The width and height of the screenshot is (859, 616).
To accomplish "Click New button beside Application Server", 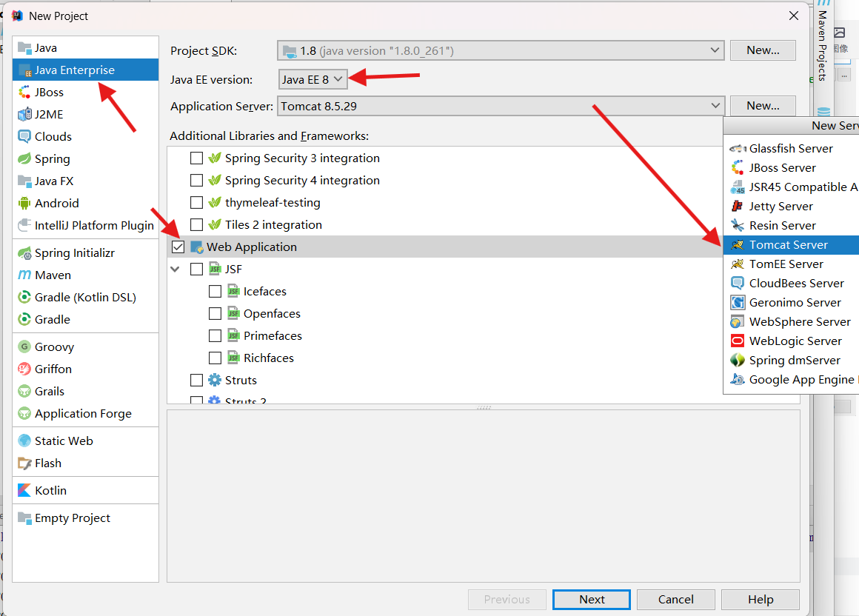I will 763,106.
